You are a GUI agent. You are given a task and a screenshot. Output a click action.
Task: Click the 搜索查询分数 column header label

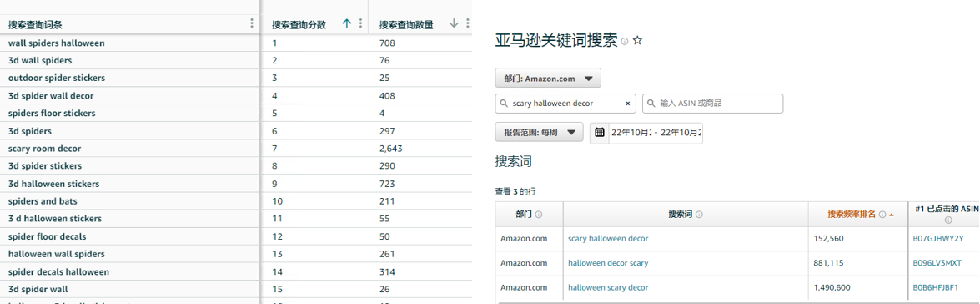(x=299, y=25)
